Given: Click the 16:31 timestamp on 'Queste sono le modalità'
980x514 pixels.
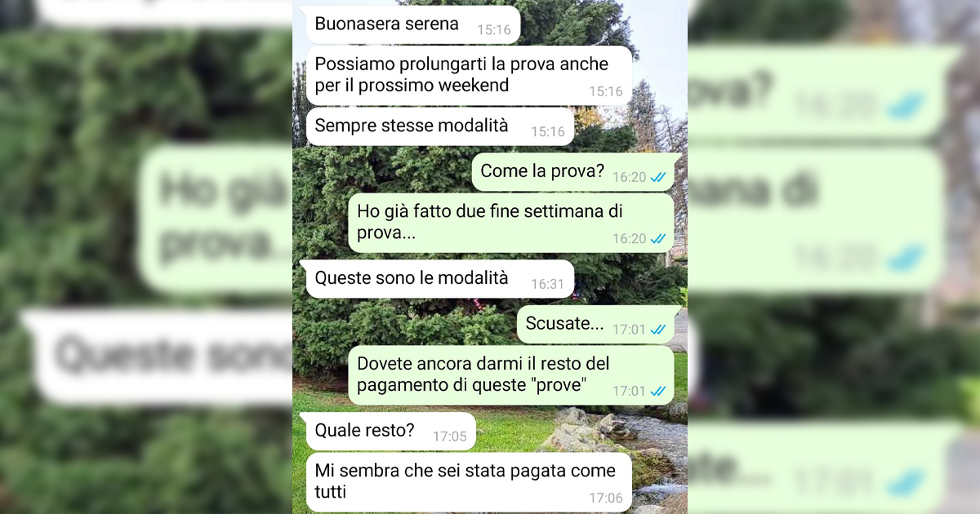Looking at the screenshot, I should (548, 285).
